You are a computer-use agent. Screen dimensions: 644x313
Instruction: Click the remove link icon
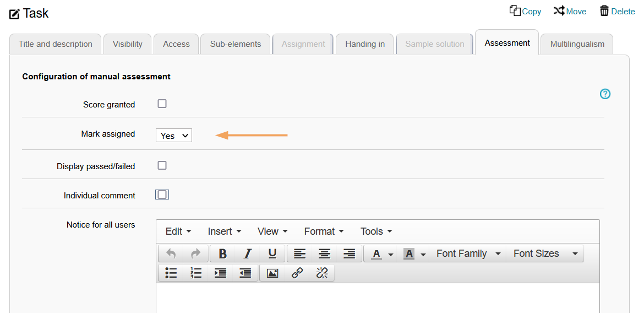tap(322, 273)
